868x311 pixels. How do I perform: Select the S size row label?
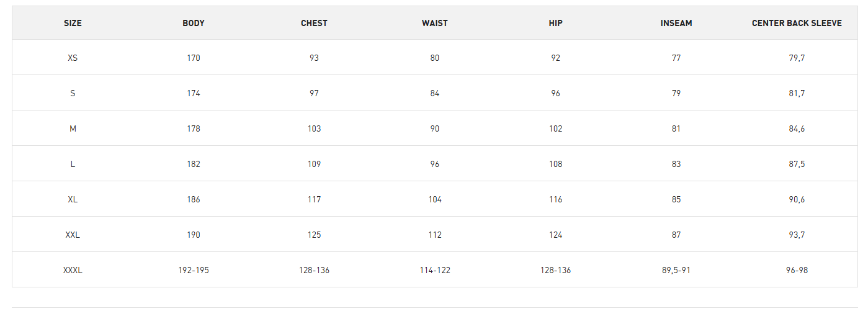coord(73,93)
